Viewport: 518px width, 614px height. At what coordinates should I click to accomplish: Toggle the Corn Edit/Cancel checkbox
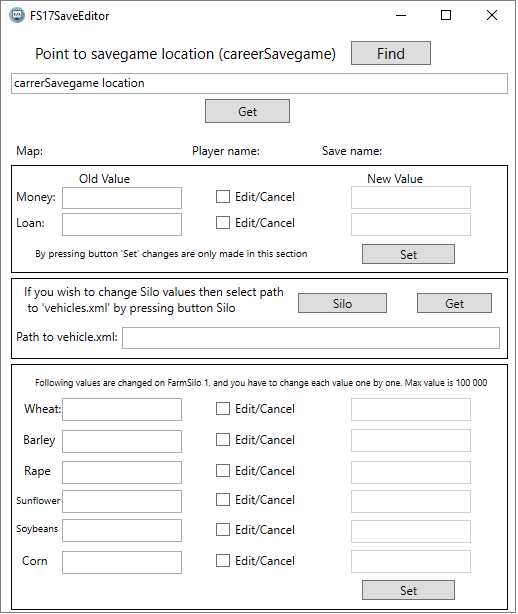(223, 561)
